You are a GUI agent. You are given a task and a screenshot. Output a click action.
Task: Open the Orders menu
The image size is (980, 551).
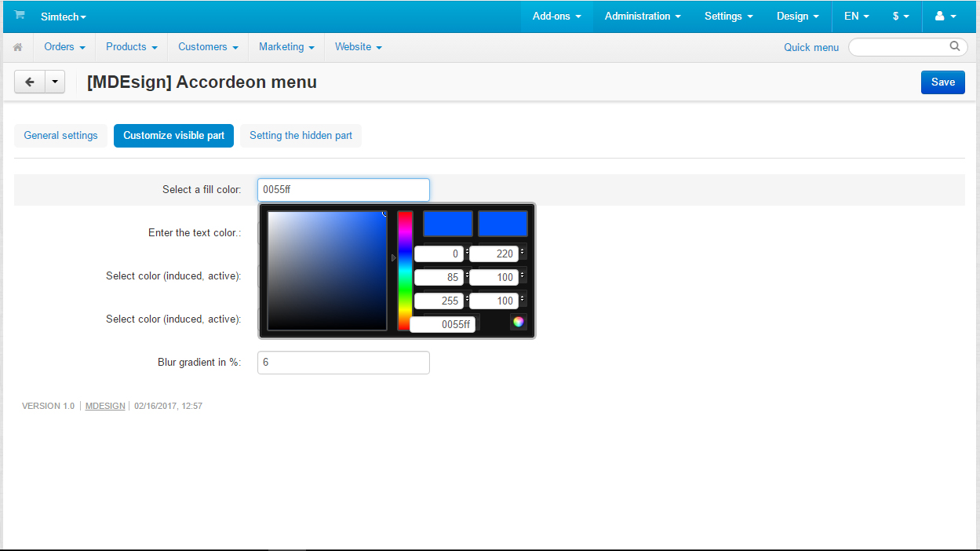64,47
